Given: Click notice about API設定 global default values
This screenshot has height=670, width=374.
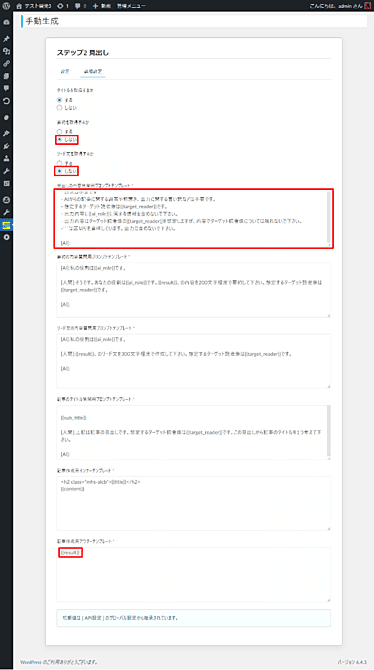Looking at the screenshot, I should [194, 618].
